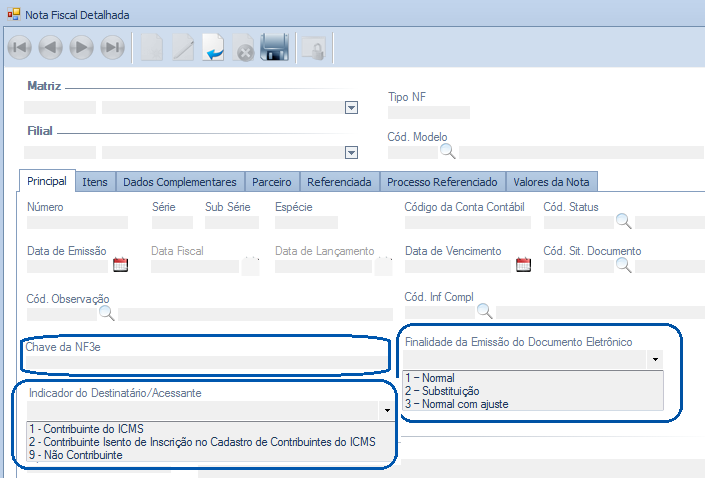Image resolution: width=705 pixels, height=478 pixels.
Task: Choose '3 – Normal com ajuste' option
Action: coord(533,404)
